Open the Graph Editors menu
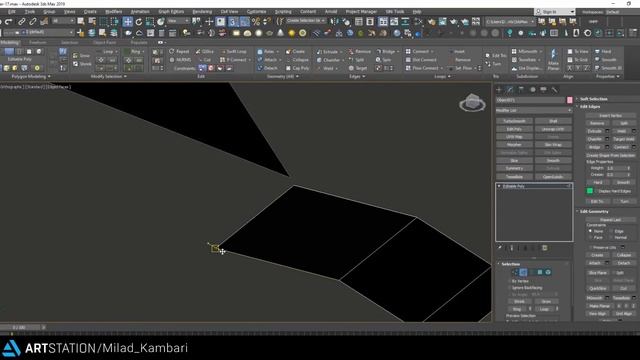The image size is (640, 360). click(x=171, y=12)
